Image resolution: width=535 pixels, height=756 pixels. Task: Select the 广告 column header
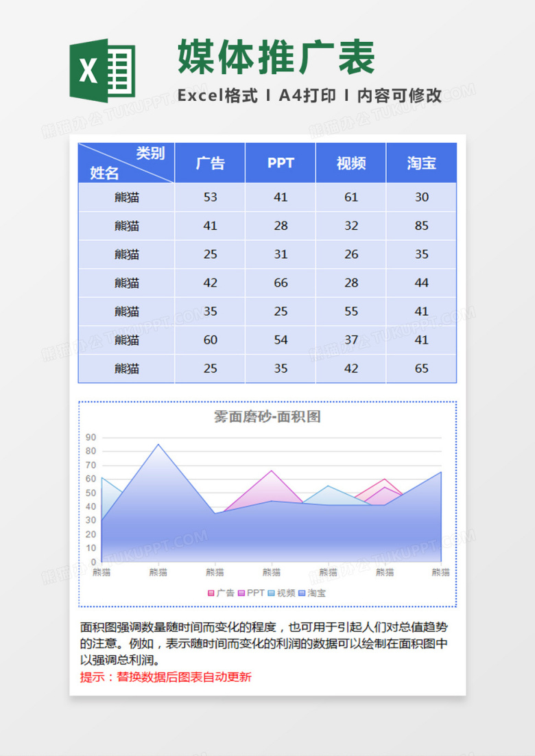click(x=210, y=163)
